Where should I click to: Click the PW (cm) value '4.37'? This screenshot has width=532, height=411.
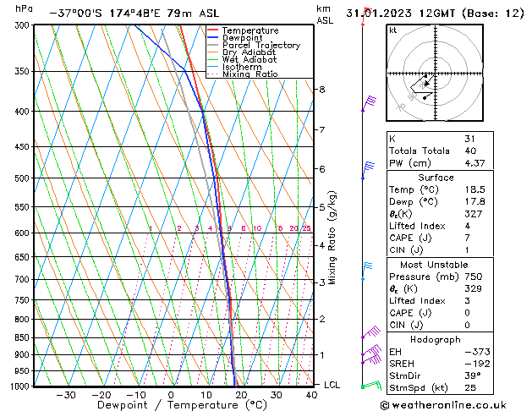point(474,163)
